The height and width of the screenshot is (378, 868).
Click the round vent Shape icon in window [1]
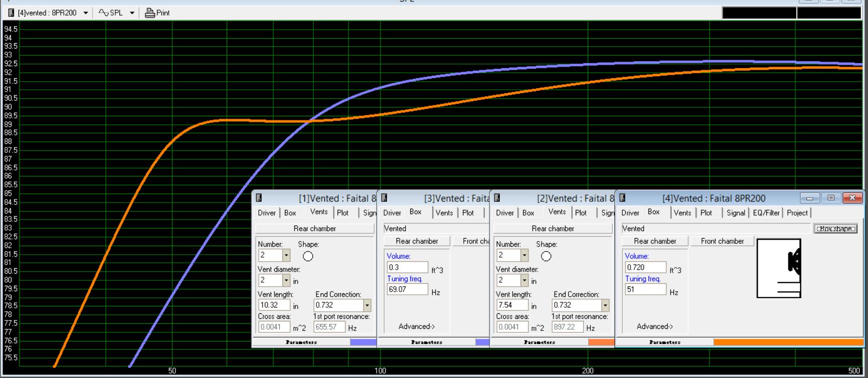point(308,256)
